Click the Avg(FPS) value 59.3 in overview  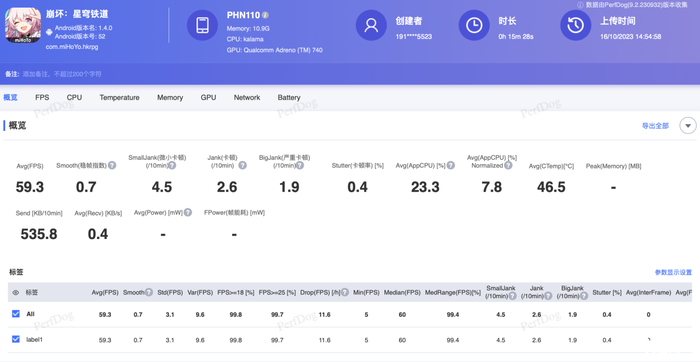tap(30, 187)
